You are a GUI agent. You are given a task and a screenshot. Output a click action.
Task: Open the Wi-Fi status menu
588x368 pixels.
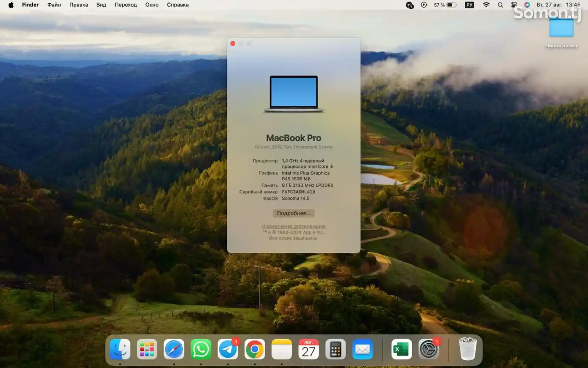pos(486,5)
